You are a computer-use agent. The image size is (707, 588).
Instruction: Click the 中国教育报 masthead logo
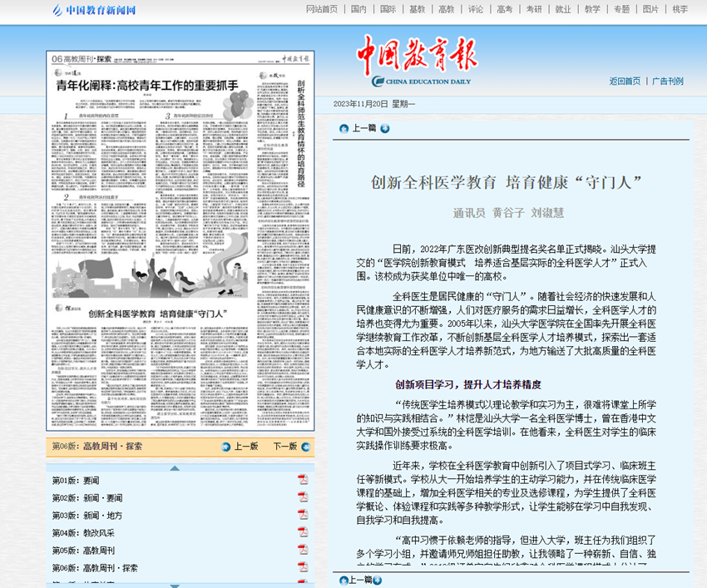(x=418, y=60)
